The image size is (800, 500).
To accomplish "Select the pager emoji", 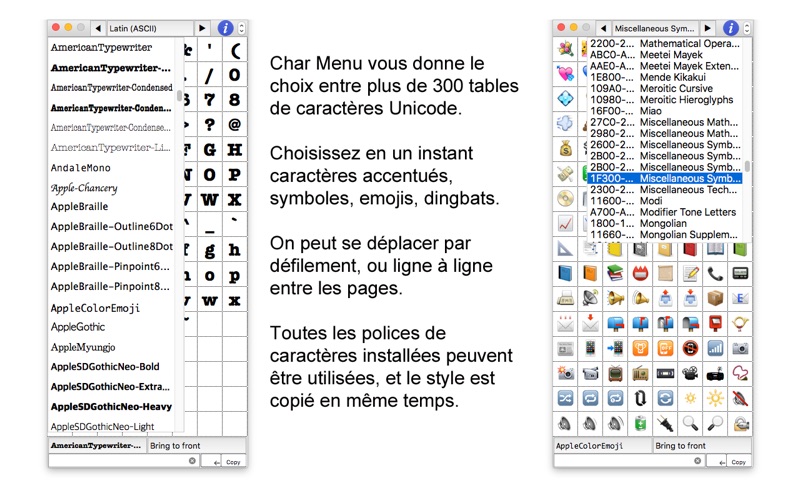I will (740, 273).
